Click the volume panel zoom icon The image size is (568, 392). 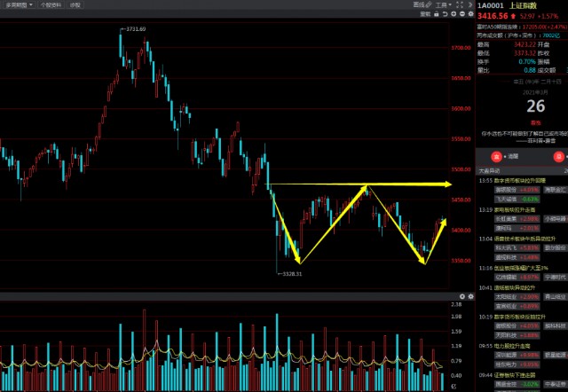[x=461, y=295]
